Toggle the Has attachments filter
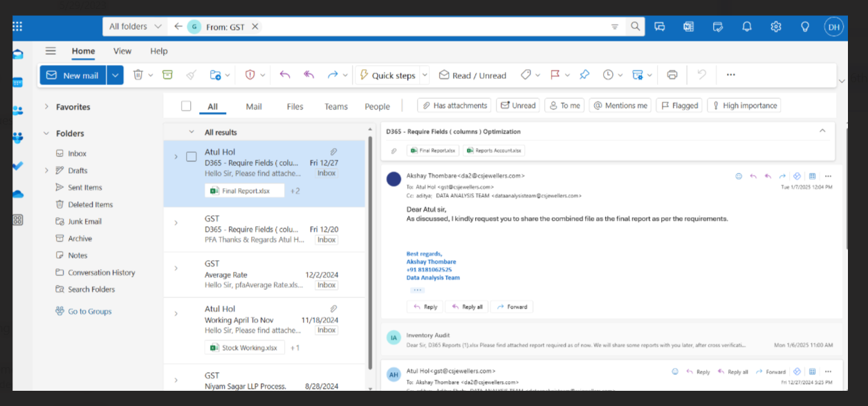 click(x=454, y=106)
